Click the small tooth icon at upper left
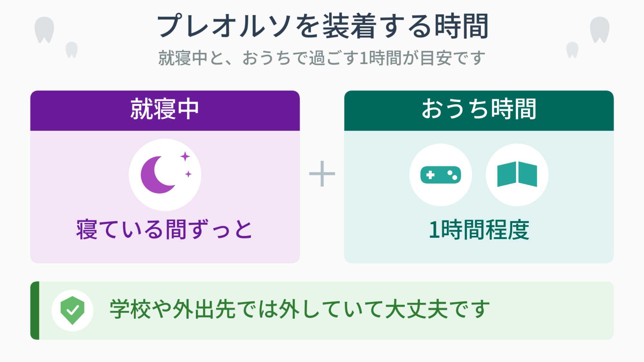644x362 pixels. (72, 50)
